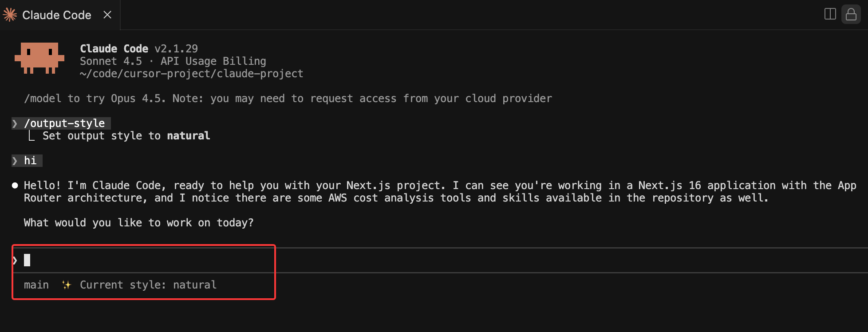The image size is (868, 332).
Task: Click the Claude starburst icon in the tab
Action: (10, 15)
